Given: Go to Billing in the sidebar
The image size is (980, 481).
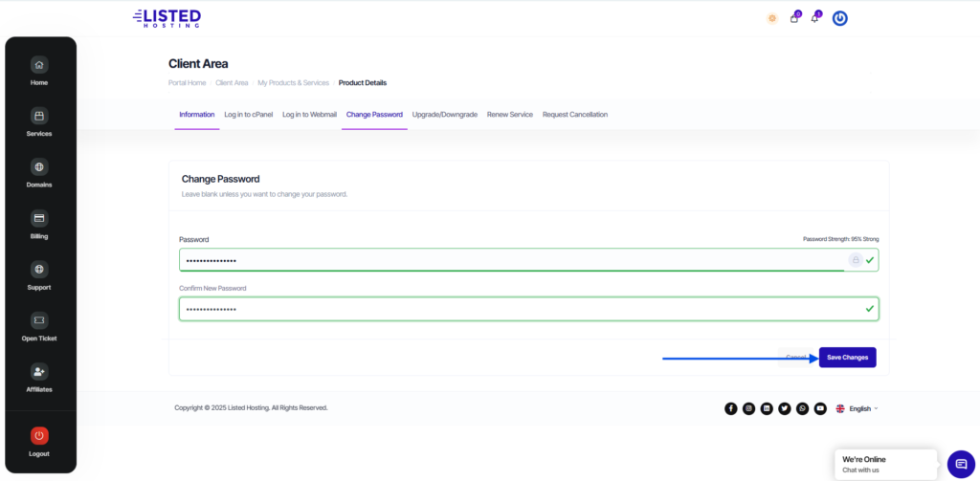Looking at the screenshot, I should click(39, 219).
